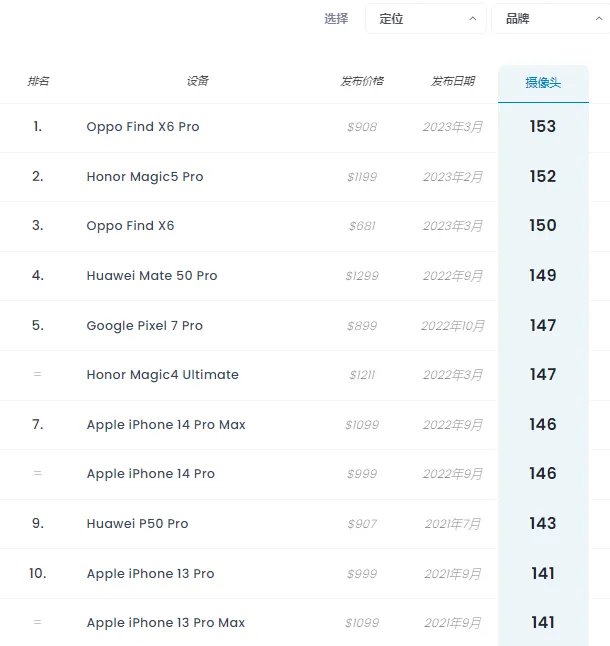Click the 选择 filter label
Viewport: 610px width, 646px height.
tap(336, 19)
